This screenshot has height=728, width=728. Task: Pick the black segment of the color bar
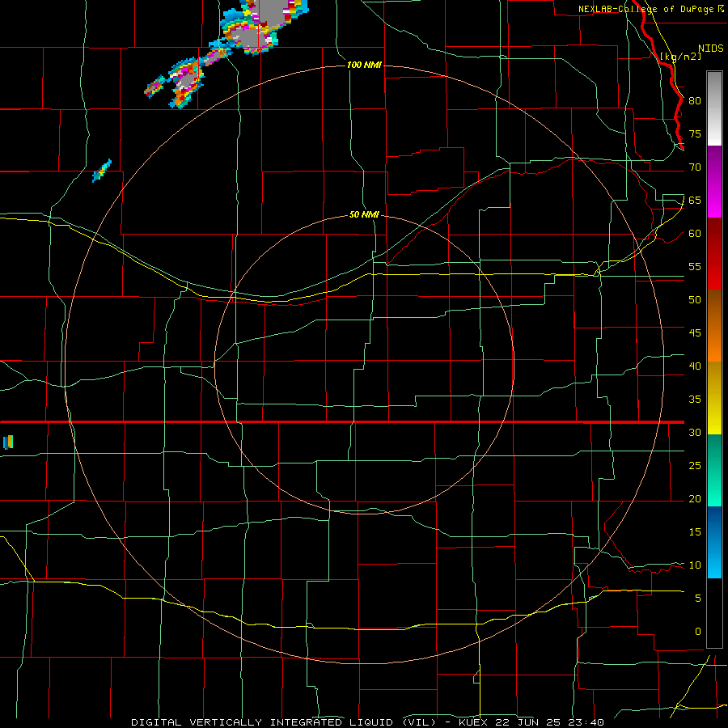click(714, 613)
